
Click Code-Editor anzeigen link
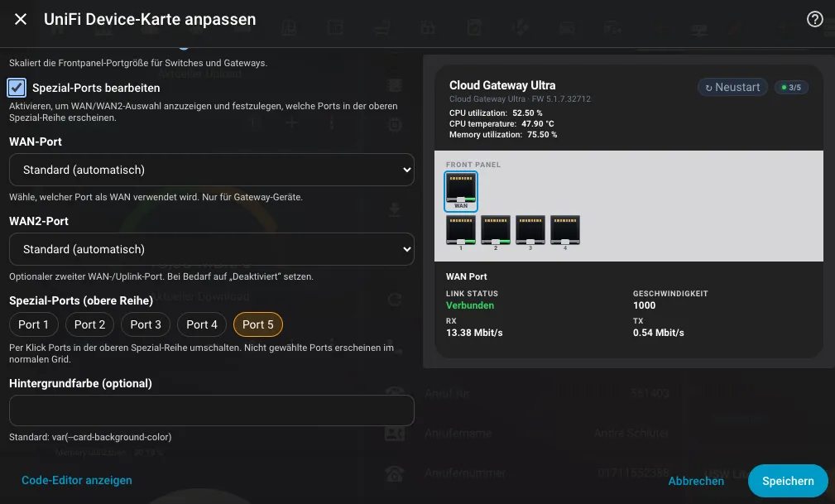click(77, 481)
